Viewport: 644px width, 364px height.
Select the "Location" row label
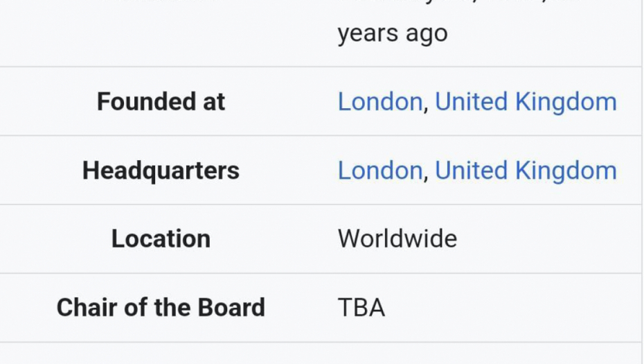pyautogui.click(x=161, y=239)
